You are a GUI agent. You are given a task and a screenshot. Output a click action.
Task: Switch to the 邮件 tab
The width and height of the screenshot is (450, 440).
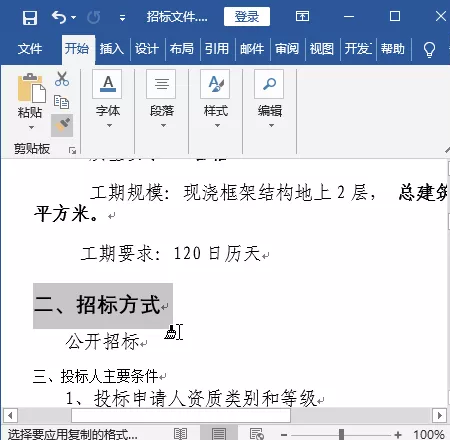coord(252,49)
